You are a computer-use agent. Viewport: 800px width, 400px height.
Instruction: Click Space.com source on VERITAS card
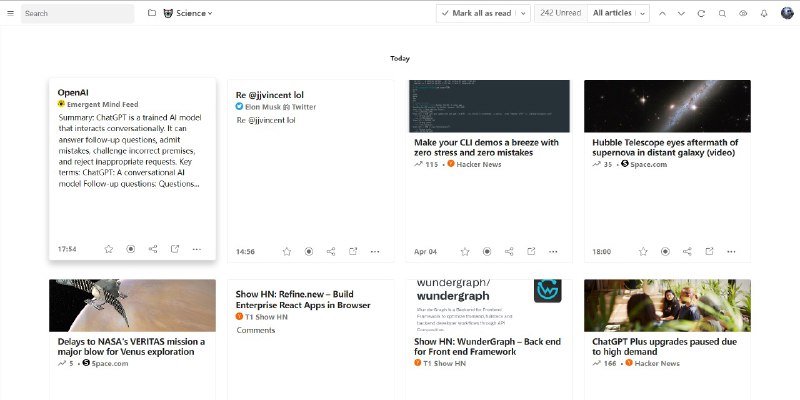110,363
